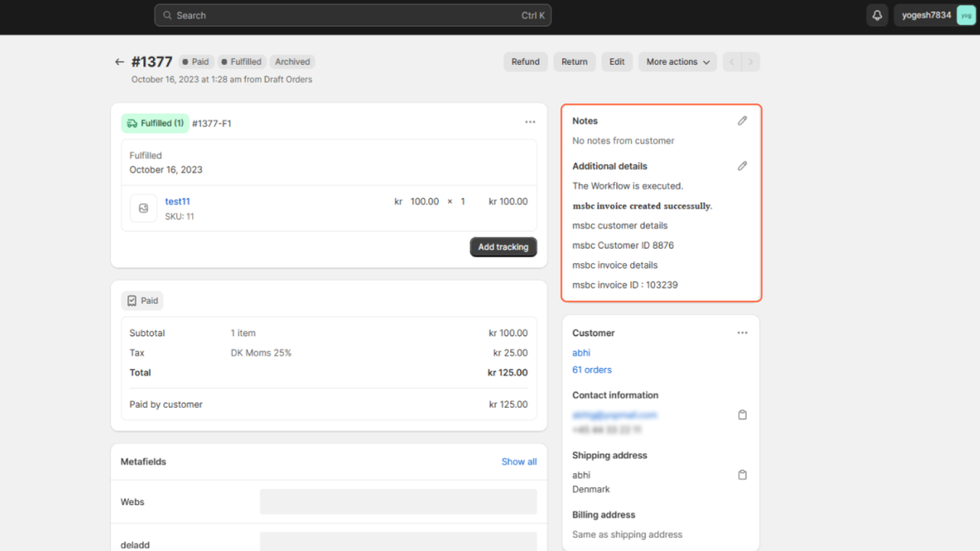Click the Paid status badge in the header

(195, 62)
